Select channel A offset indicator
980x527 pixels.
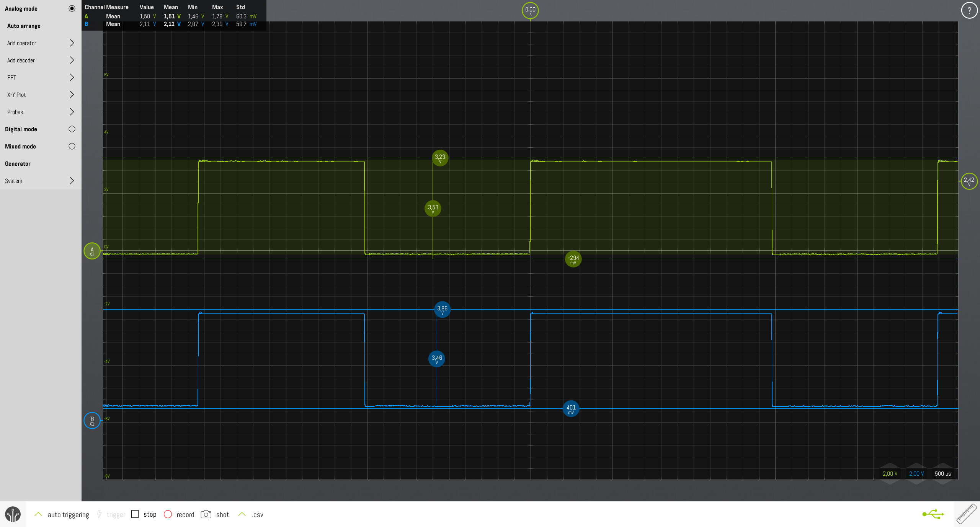pos(92,251)
